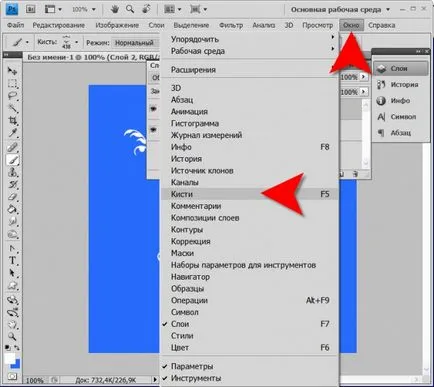
Task: Click the Hand tool in application bar
Action: click(115, 9)
